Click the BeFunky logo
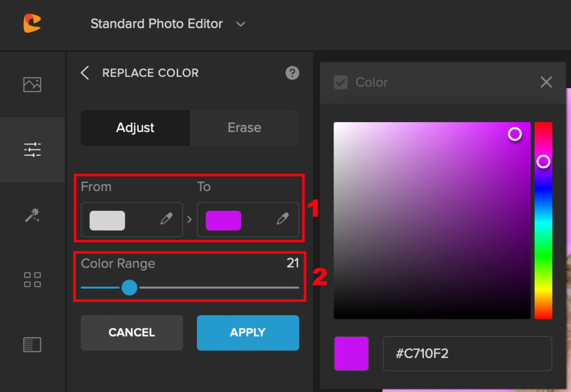Viewport: 571px width, 392px height. [x=32, y=23]
